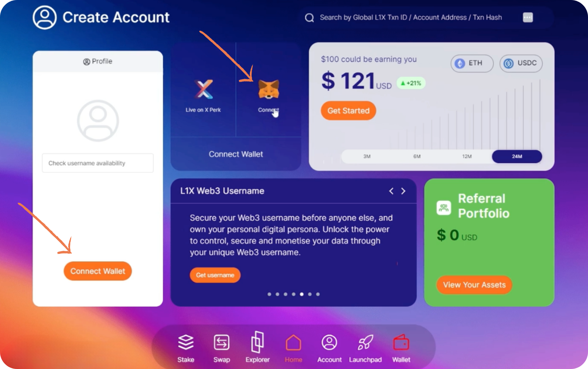Open the Stake icon in bottom dock
The image size is (588, 369).
pos(186,343)
